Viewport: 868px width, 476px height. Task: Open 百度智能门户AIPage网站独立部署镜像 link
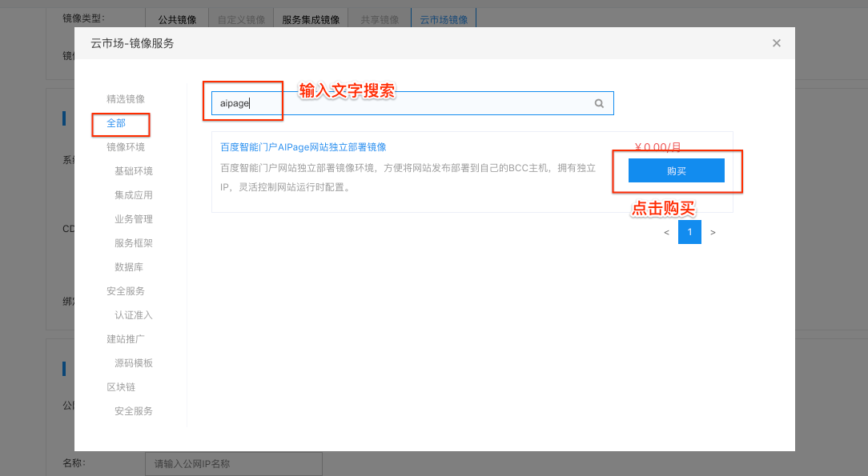[303, 147]
